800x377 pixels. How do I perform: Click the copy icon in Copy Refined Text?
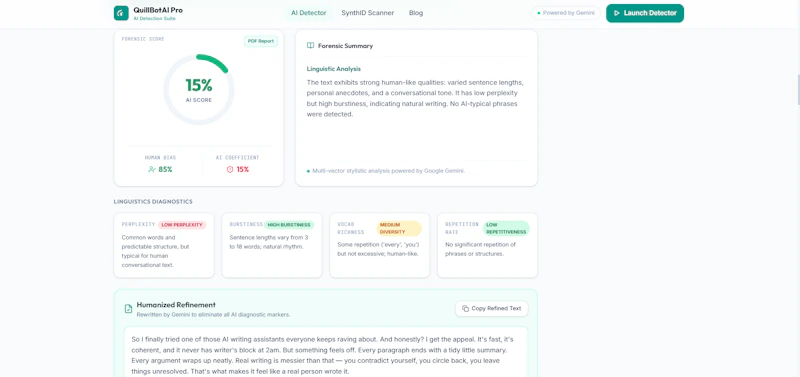click(465, 309)
